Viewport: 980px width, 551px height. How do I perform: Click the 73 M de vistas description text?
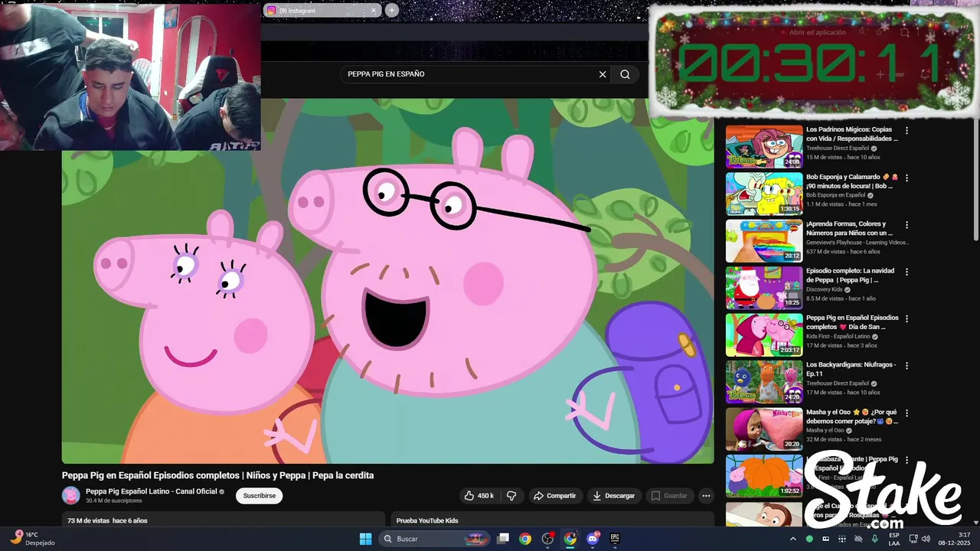click(x=107, y=521)
